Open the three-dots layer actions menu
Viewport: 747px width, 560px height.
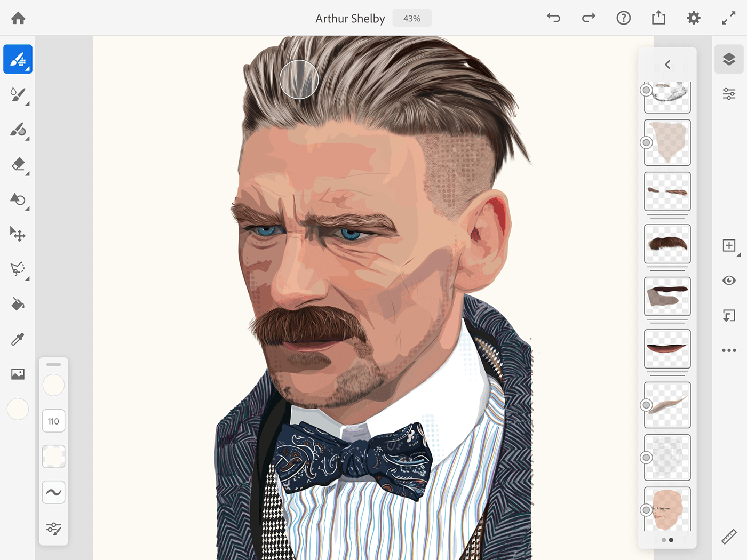point(729,350)
